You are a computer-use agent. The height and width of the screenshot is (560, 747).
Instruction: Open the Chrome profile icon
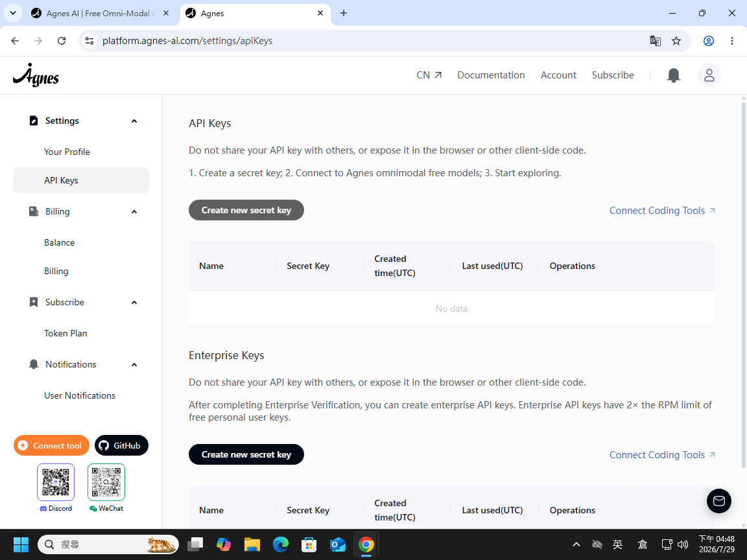708,41
